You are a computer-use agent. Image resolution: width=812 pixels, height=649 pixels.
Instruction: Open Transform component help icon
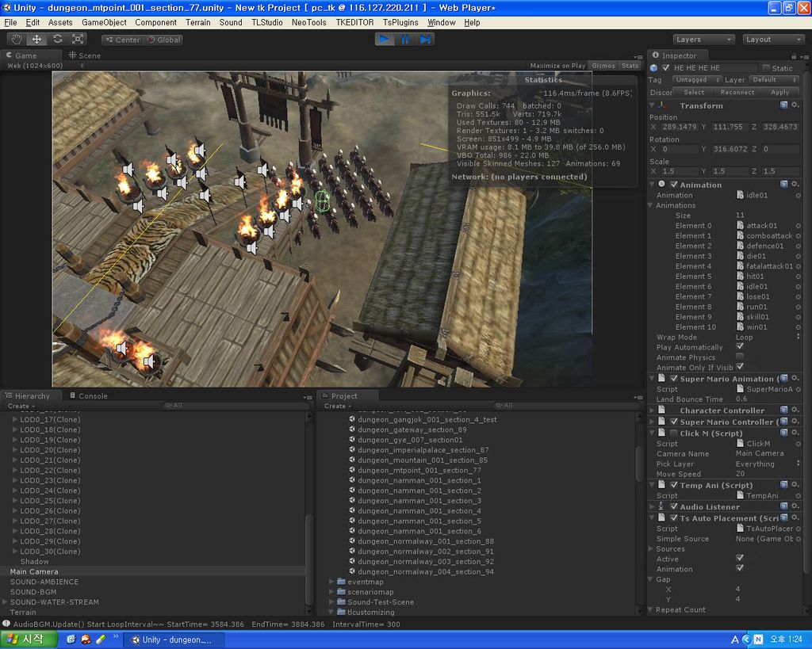coord(783,105)
